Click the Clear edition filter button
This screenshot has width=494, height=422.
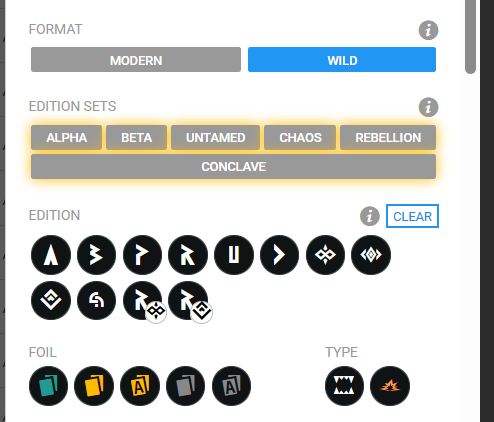pos(412,216)
